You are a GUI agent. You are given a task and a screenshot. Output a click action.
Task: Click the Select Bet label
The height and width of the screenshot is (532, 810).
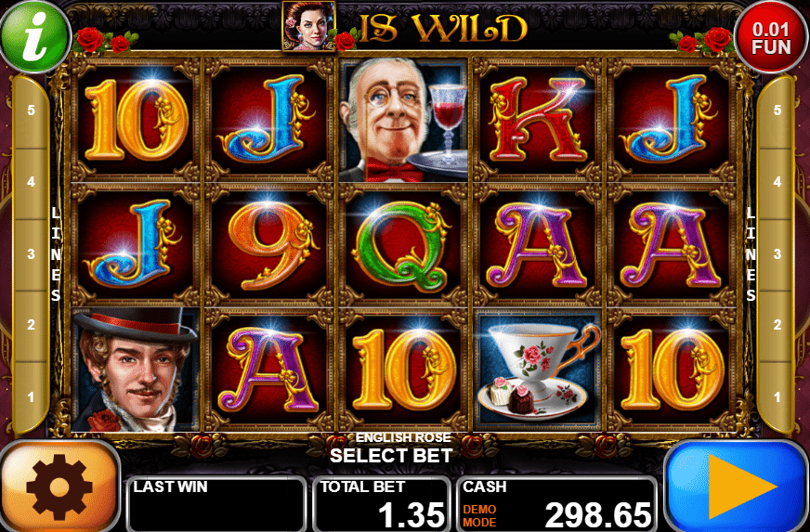(x=391, y=456)
